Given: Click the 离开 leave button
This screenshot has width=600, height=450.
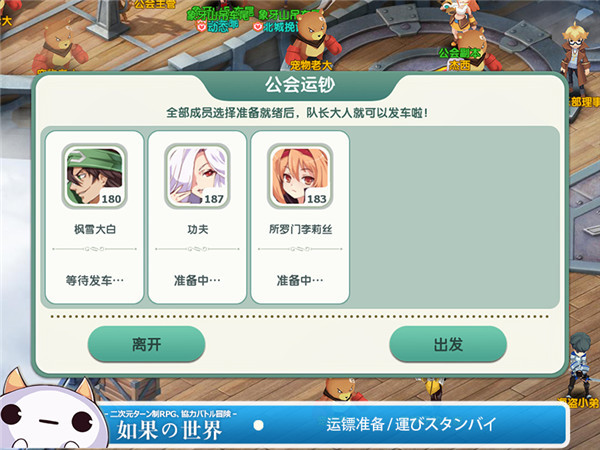Looking at the screenshot, I should [147, 344].
